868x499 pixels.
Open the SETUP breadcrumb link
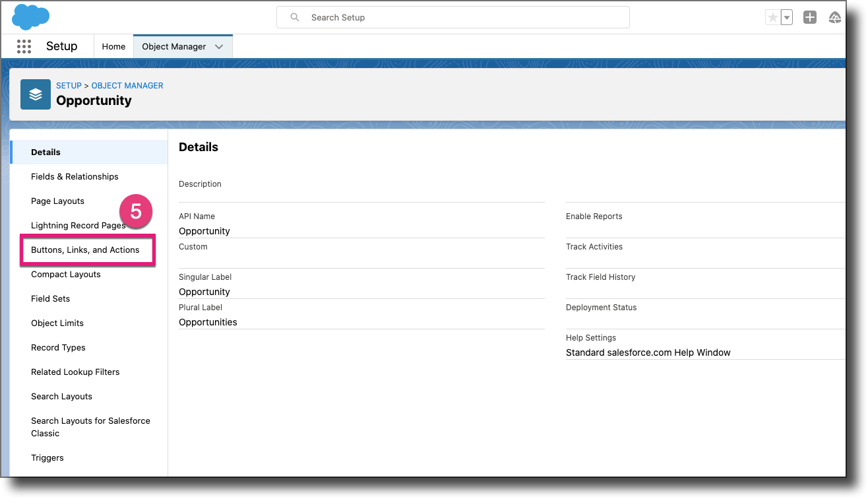69,85
